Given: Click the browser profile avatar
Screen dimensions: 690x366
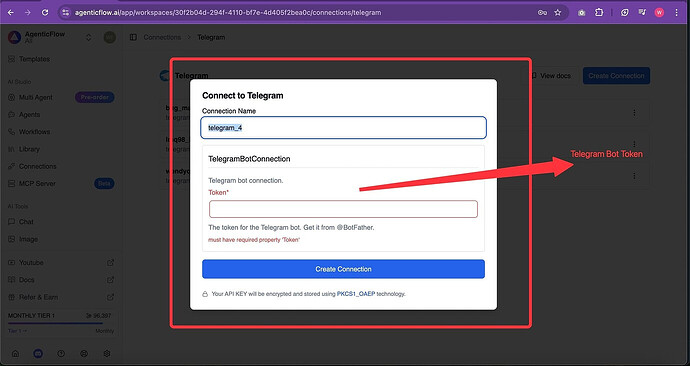Looking at the screenshot, I should [659, 12].
